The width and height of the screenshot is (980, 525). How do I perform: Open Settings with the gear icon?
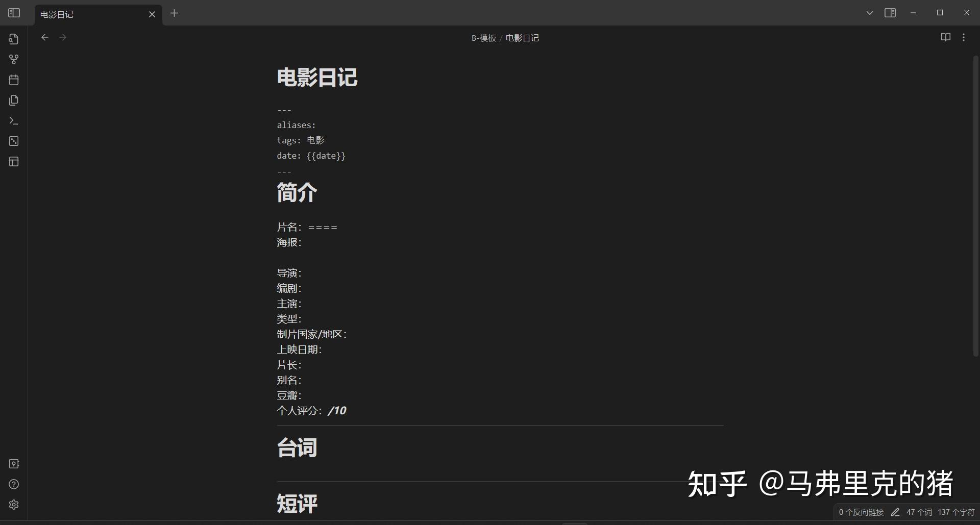(13, 505)
